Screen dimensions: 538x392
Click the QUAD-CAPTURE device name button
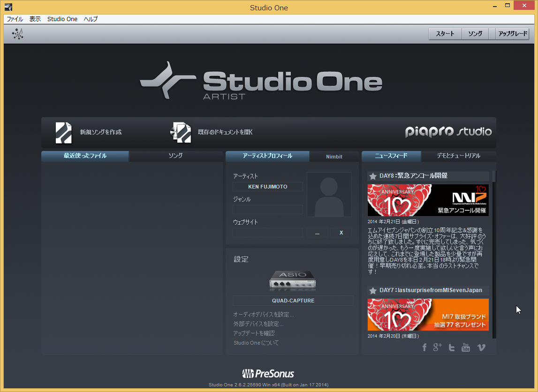(x=293, y=301)
